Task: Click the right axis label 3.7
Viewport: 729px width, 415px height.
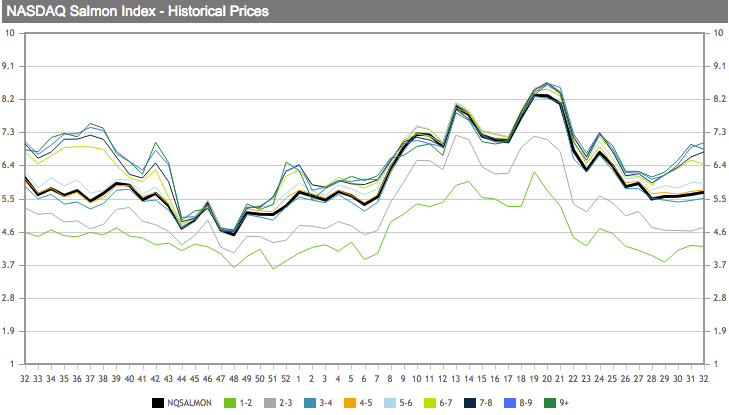Action: point(719,265)
